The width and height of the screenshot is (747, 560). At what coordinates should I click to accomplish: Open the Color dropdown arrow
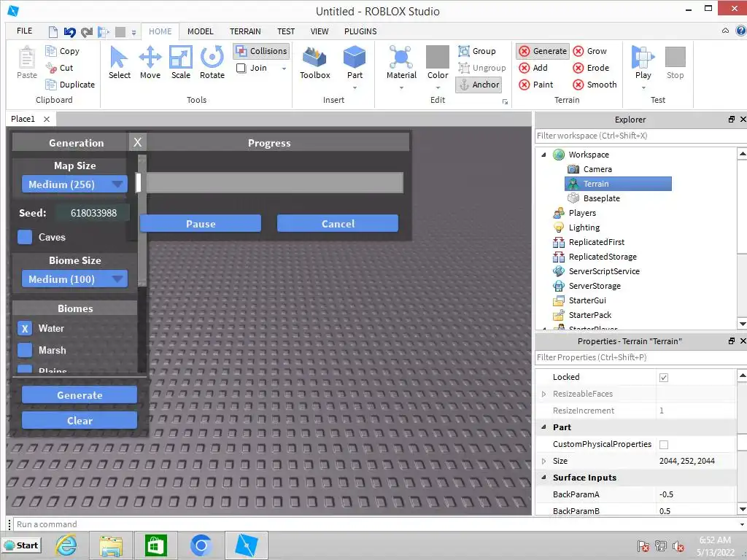438,87
